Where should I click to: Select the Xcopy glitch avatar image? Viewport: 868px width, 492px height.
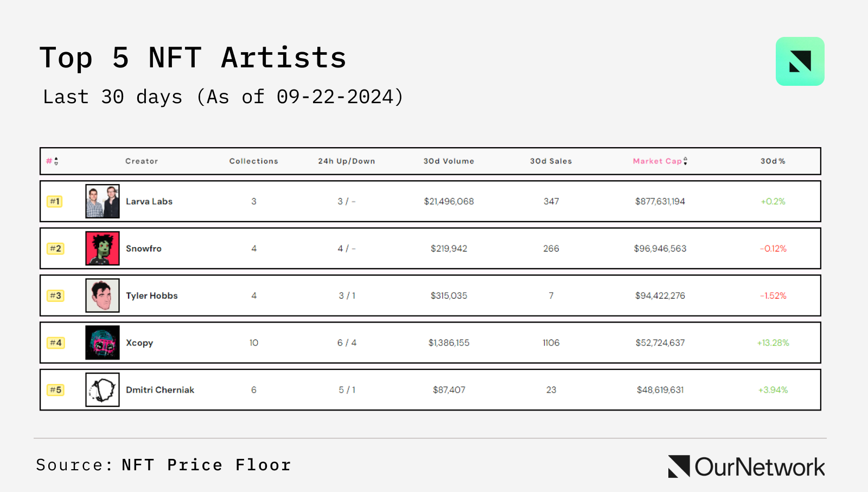[x=103, y=343]
